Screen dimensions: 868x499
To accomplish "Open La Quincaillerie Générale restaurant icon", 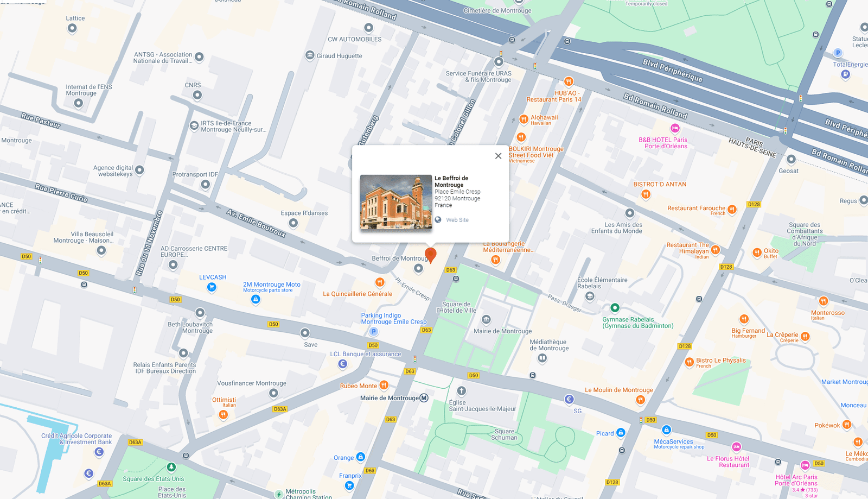I will [380, 282].
